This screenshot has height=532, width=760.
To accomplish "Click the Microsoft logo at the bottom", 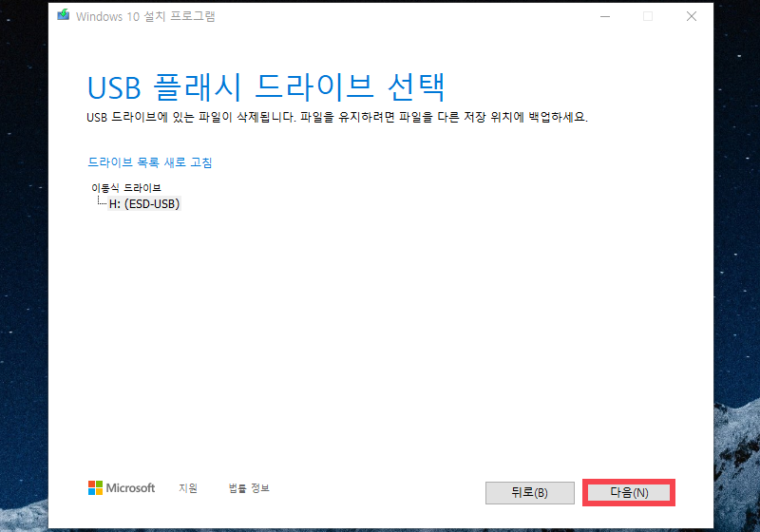I will pos(122,488).
